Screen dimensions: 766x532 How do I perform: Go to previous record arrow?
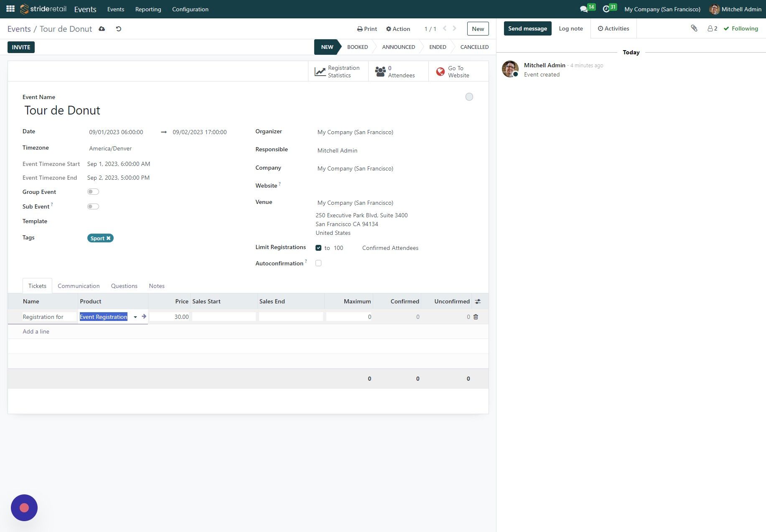click(x=445, y=28)
